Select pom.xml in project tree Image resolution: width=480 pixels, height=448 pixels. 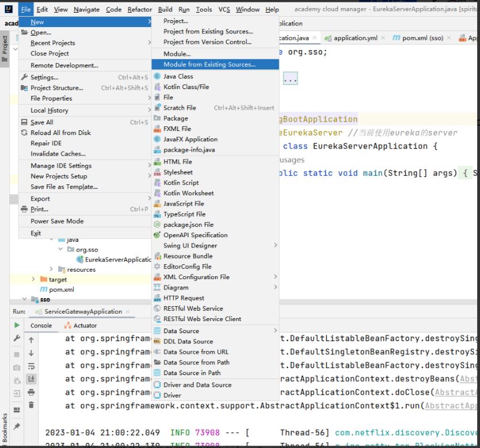[x=57, y=289]
